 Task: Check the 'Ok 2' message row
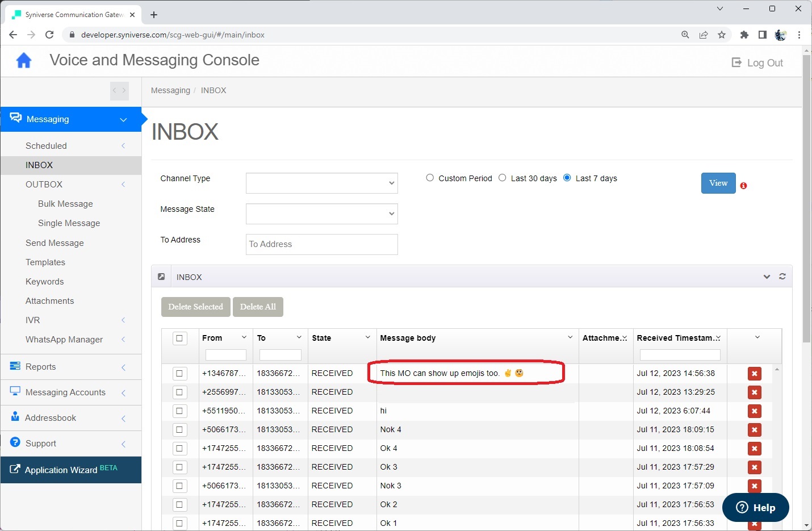coord(179,505)
